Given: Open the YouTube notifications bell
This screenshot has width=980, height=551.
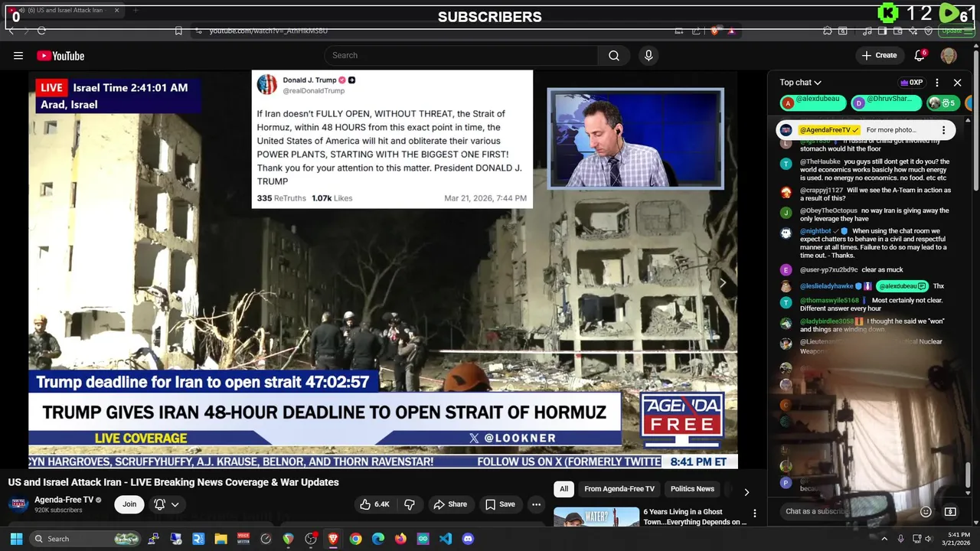Looking at the screenshot, I should (x=920, y=55).
